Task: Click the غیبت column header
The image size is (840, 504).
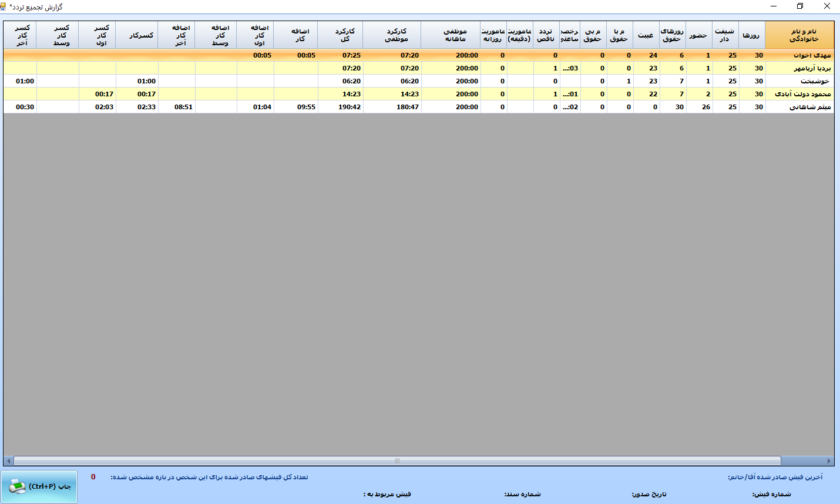Action: [646, 35]
